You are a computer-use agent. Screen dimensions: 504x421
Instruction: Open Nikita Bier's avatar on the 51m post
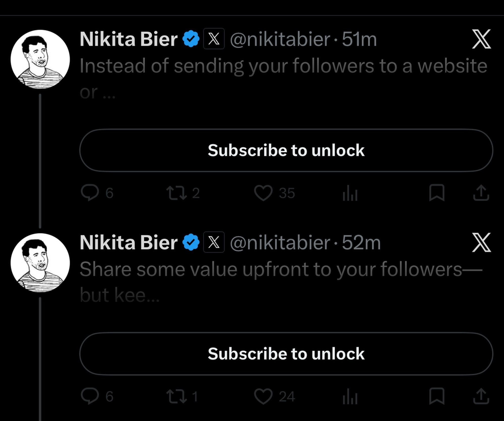(x=40, y=59)
